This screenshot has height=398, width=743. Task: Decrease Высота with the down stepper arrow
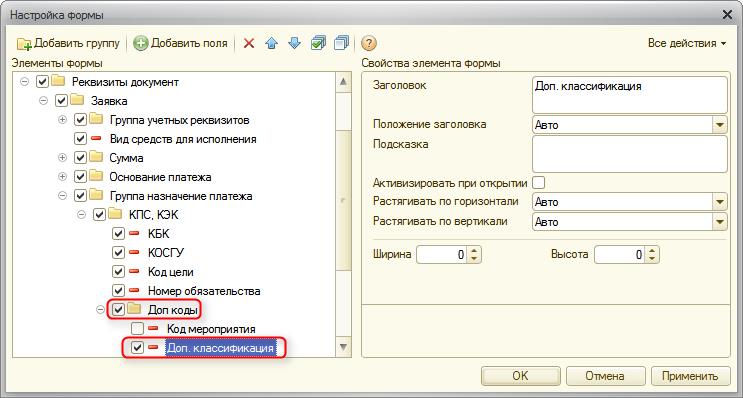tap(652, 259)
